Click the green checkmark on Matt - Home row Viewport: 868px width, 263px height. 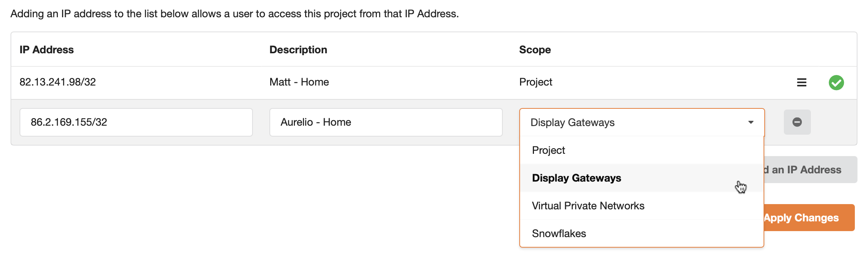[836, 82]
